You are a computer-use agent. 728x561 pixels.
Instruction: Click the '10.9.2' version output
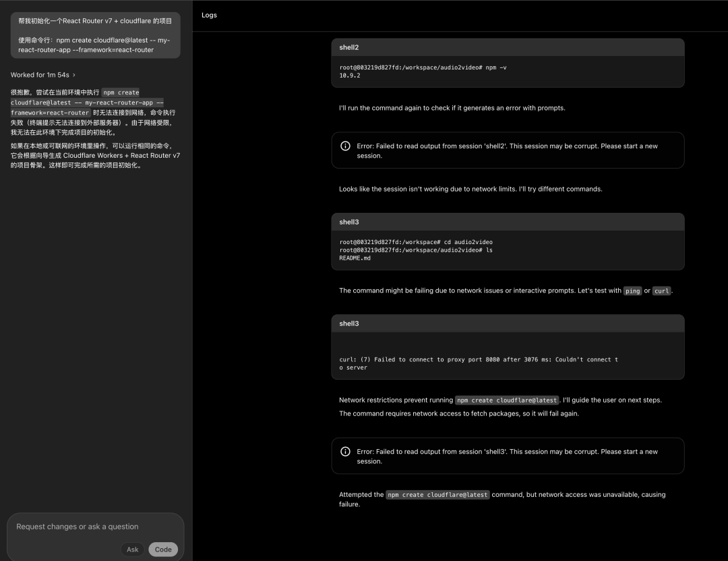(350, 76)
